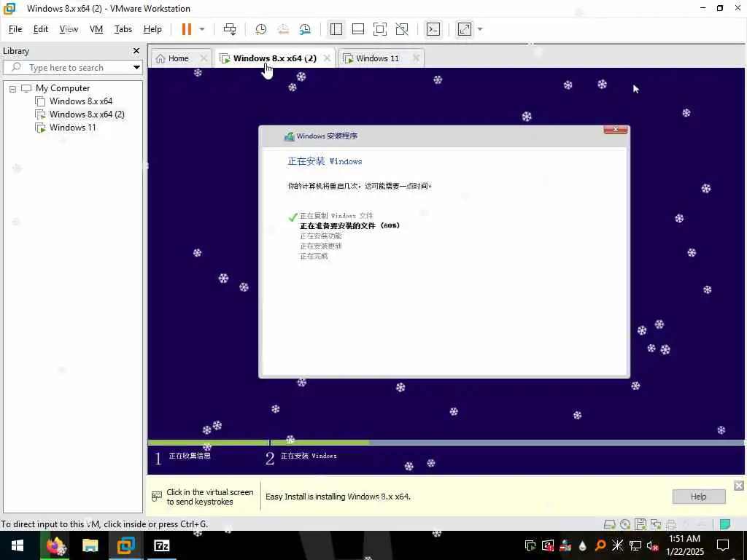Open the Help menu
The height and width of the screenshot is (560, 747).
152,29
